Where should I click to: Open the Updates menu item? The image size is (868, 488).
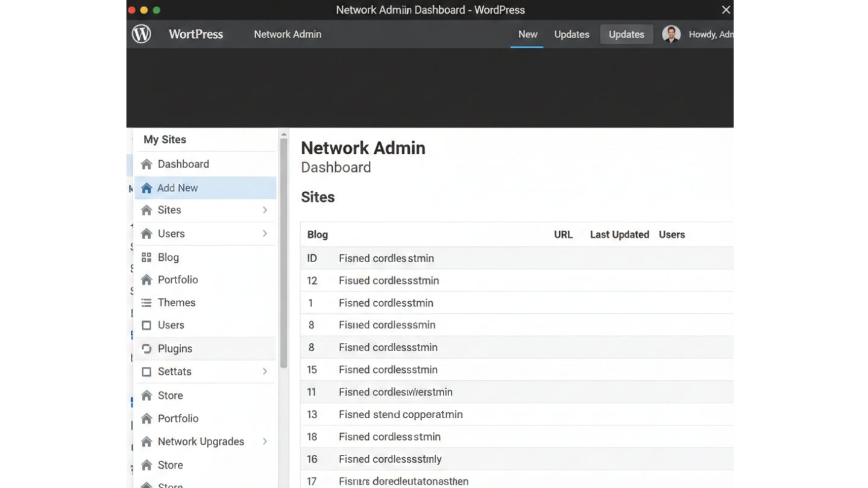(571, 34)
